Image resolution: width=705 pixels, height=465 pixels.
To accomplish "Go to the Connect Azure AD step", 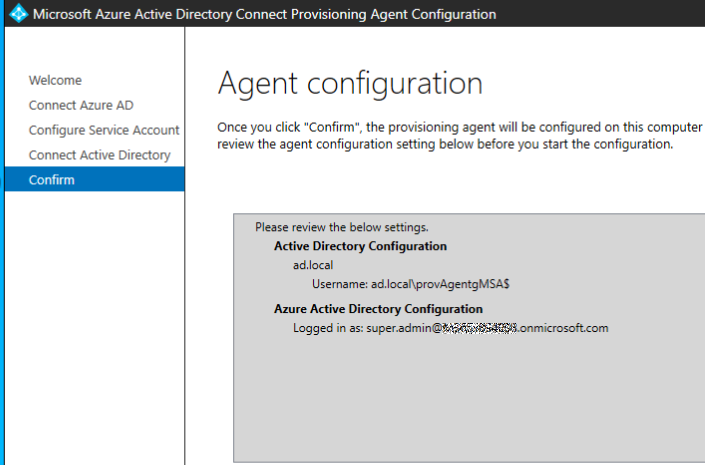I will pos(81,105).
